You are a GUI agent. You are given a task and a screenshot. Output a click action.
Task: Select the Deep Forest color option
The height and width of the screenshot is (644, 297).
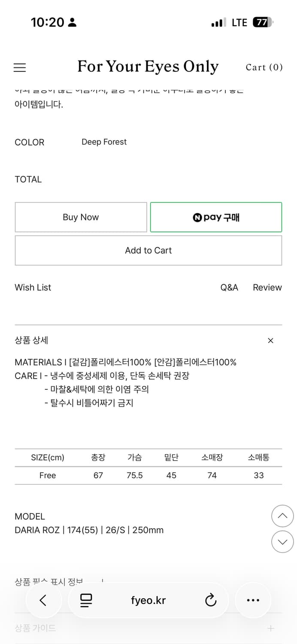pyautogui.click(x=104, y=142)
